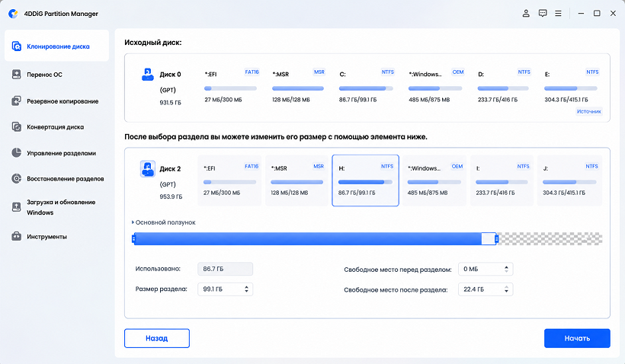Image resolution: width=625 pixels, height=364 pixels.
Task: Start cloning with the Начать button
Action: click(x=577, y=338)
